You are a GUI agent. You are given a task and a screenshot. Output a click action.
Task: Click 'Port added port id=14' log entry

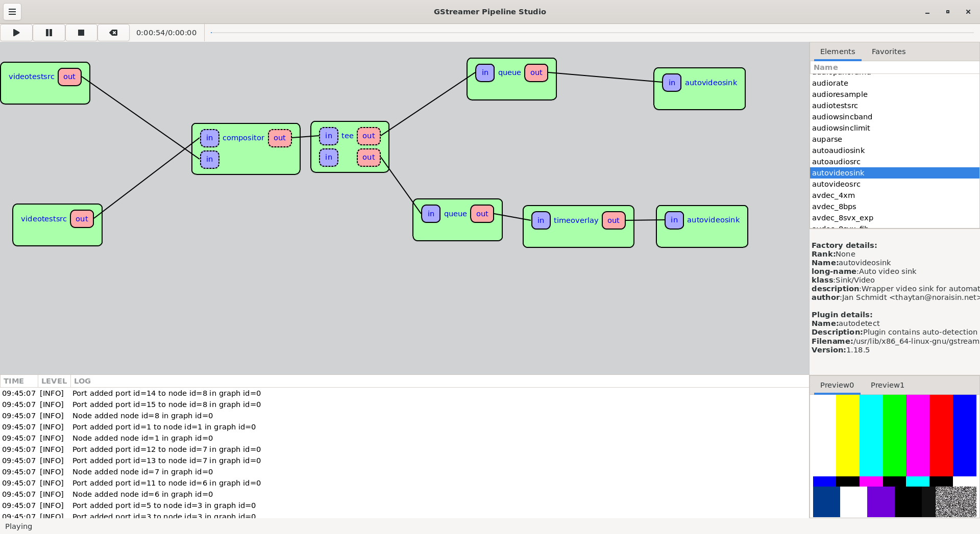pyautogui.click(x=404, y=393)
